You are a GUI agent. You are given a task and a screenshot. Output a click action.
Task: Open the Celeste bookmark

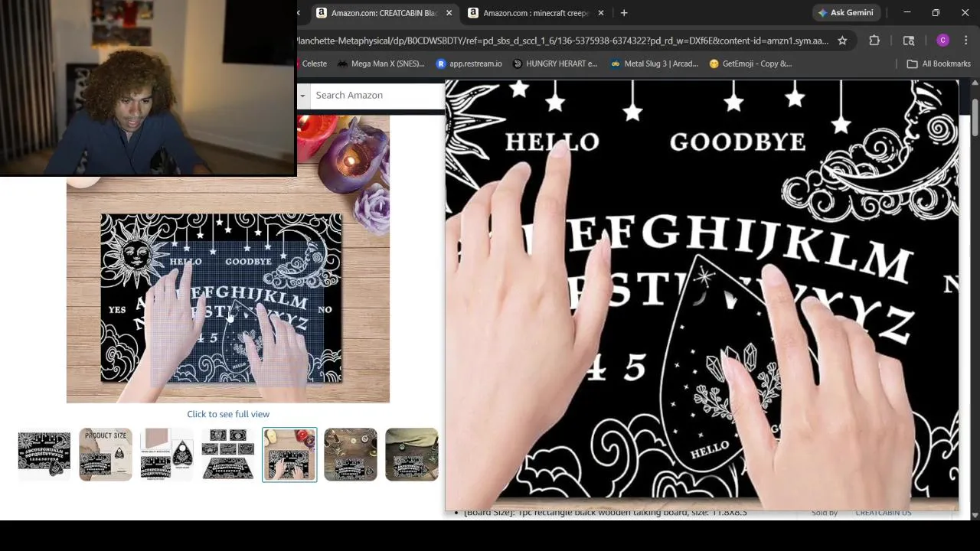[314, 64]
